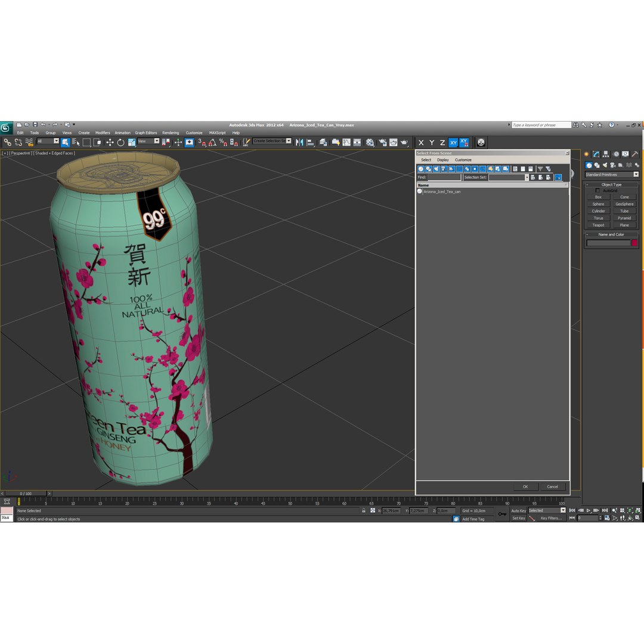This screenshot has width=644, height=644.
Task: Click the Cylinder primitive button
Action: (x=599, y=211)
